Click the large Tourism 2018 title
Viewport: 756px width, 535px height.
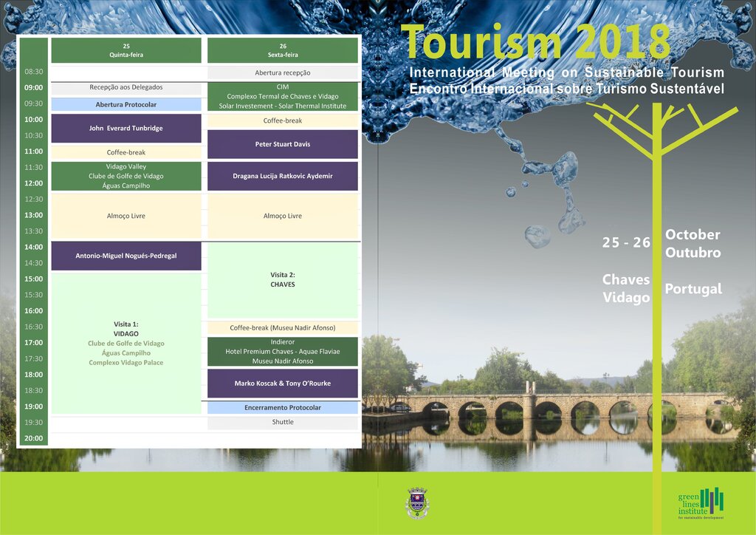pyautogui.click(x=537, y=43)
